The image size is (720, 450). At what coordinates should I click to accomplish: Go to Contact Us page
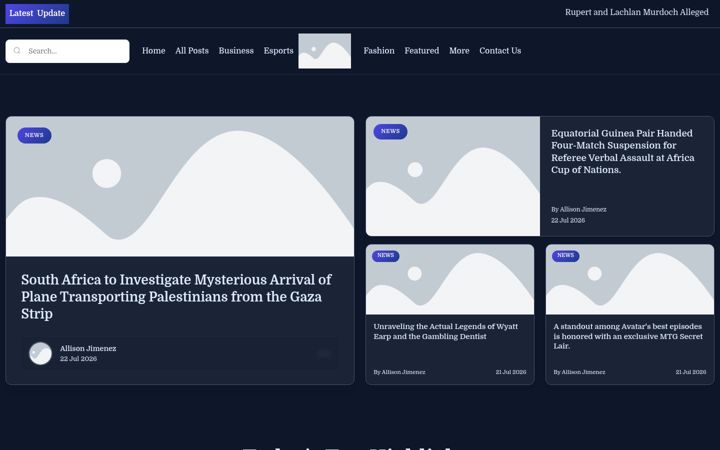(x=500, y=51)
